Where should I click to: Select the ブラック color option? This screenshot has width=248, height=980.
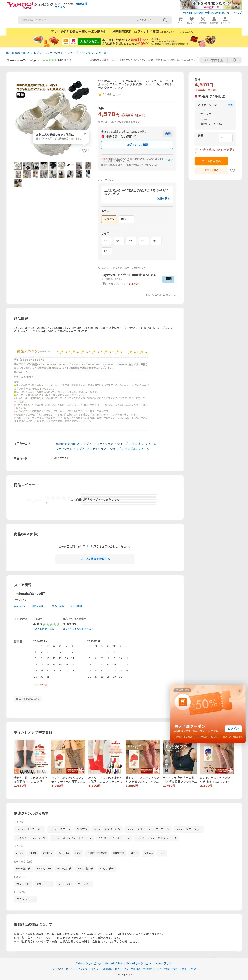[109, 219]
